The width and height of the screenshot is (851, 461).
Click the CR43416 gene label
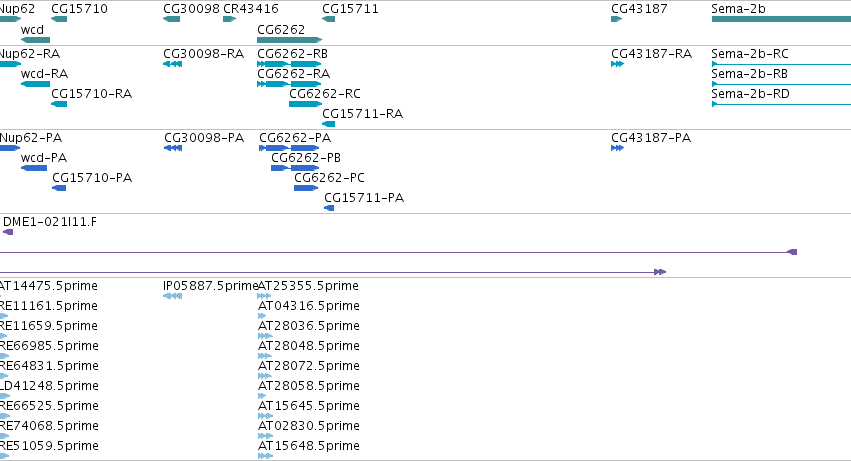coord(251,9)
